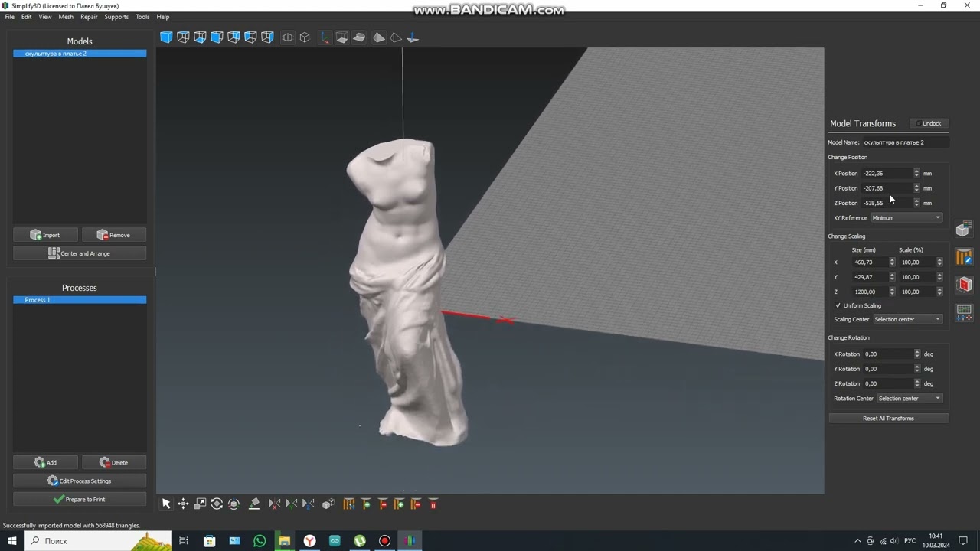Toggle the wireframe cube render icon
Screen dimensions: 980x551
[305, 37]
